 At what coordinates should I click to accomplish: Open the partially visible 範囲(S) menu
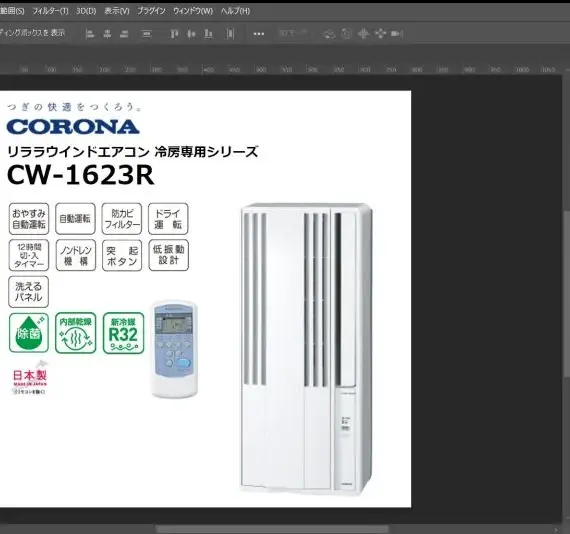click(12, 11)
